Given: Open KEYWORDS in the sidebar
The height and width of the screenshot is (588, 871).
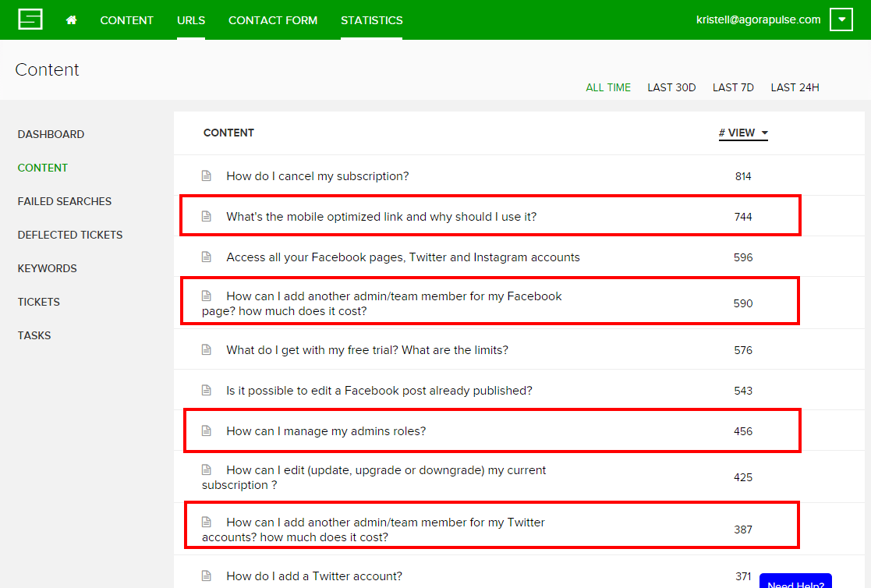Looking at the screenshot, I should pos(48,268).
